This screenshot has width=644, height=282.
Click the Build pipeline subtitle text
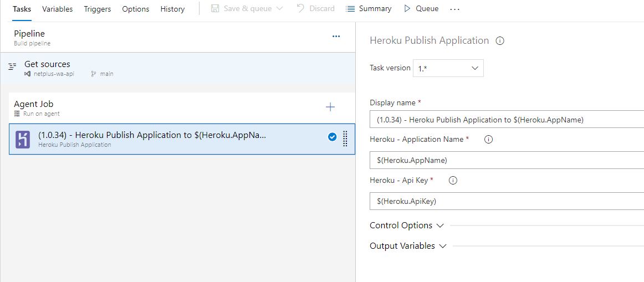pos(32,43)
